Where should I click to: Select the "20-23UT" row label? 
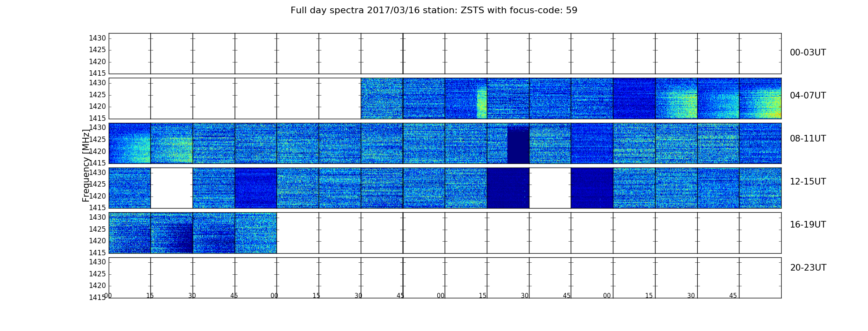point(808,268)
